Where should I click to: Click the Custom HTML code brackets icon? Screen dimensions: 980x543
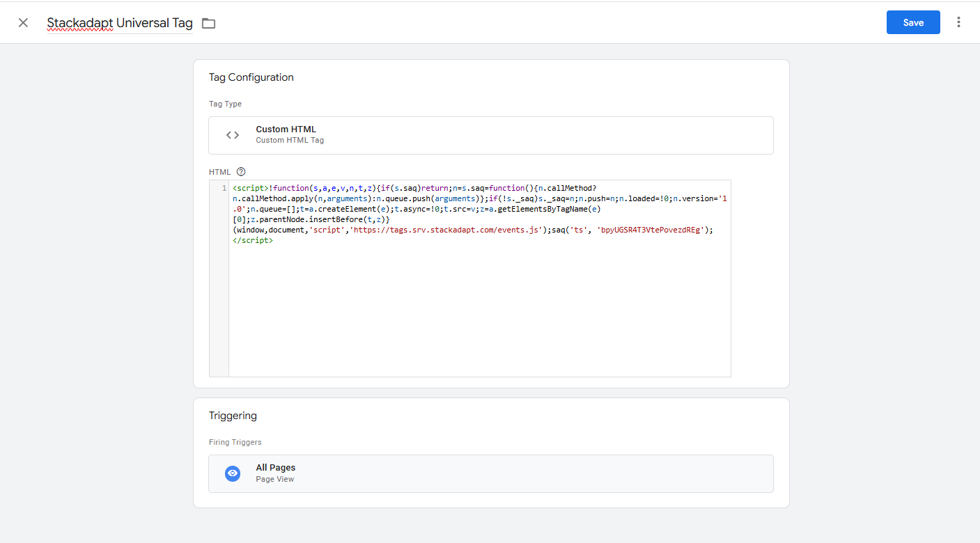click(x=233, y=135)
